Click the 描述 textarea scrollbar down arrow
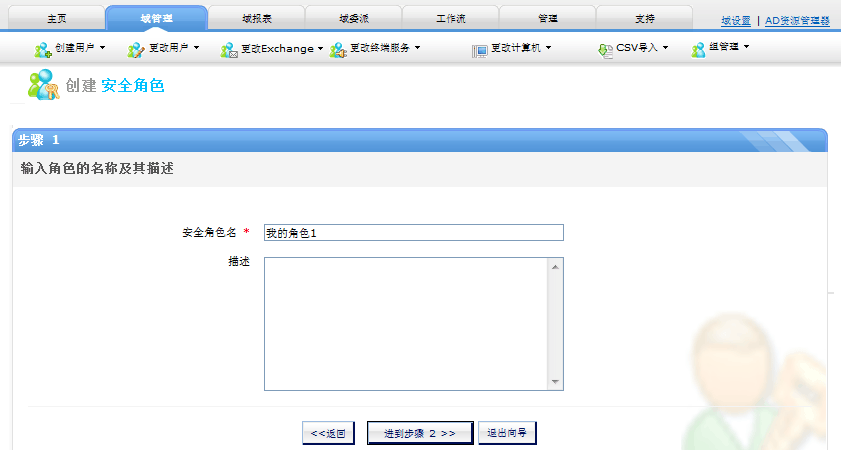This screenshot has height=450, width=841. point(555,382)
